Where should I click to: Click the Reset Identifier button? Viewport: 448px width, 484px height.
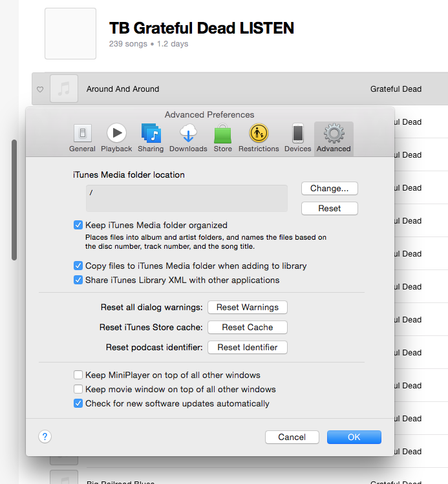(x=248, y=347)
